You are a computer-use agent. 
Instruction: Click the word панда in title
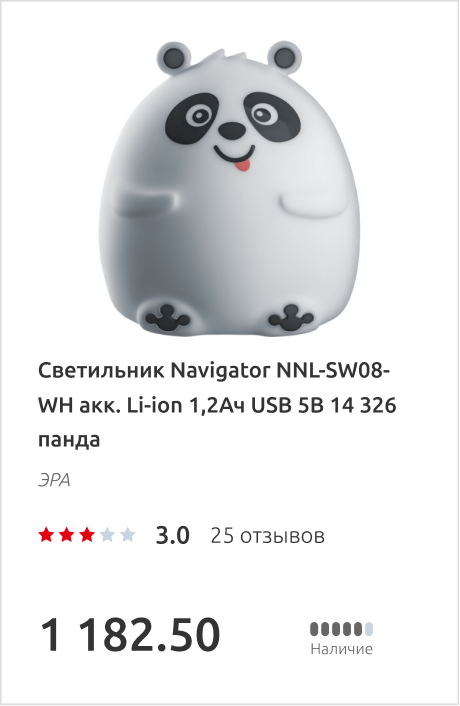click(69, 440)
